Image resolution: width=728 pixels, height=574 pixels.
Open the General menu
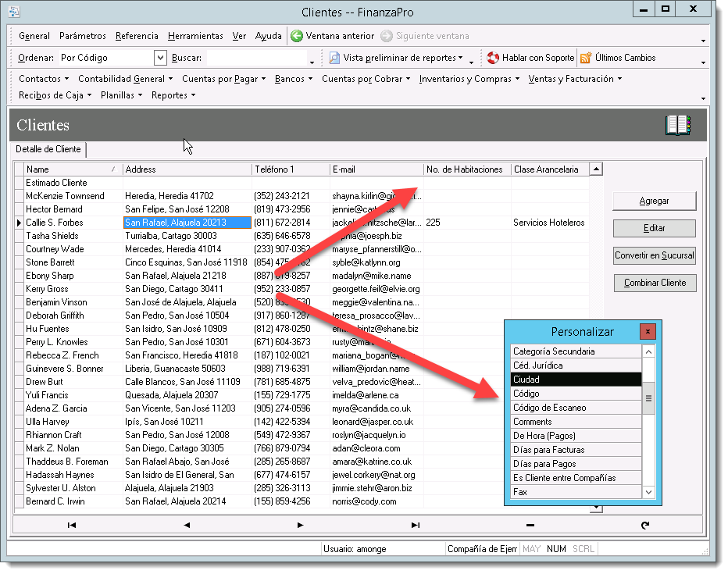click(x=34, y=36)
